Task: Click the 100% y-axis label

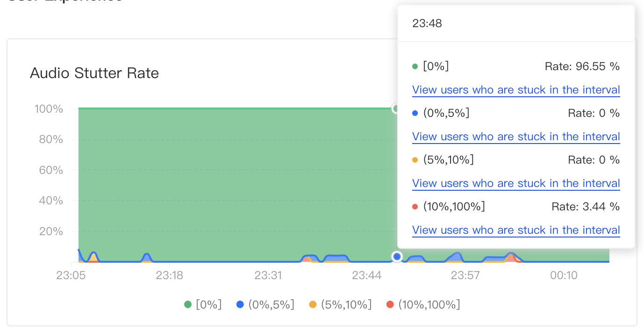Action: (49, 109)
